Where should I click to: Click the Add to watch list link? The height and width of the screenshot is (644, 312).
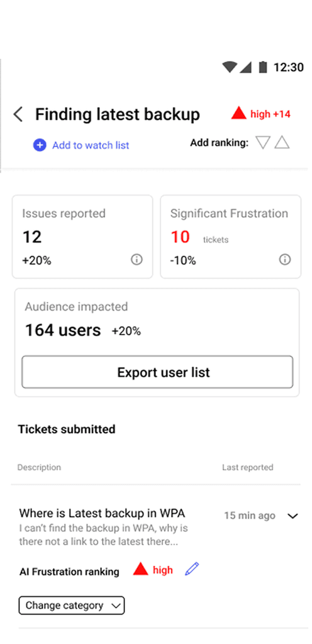click(91, 145)
